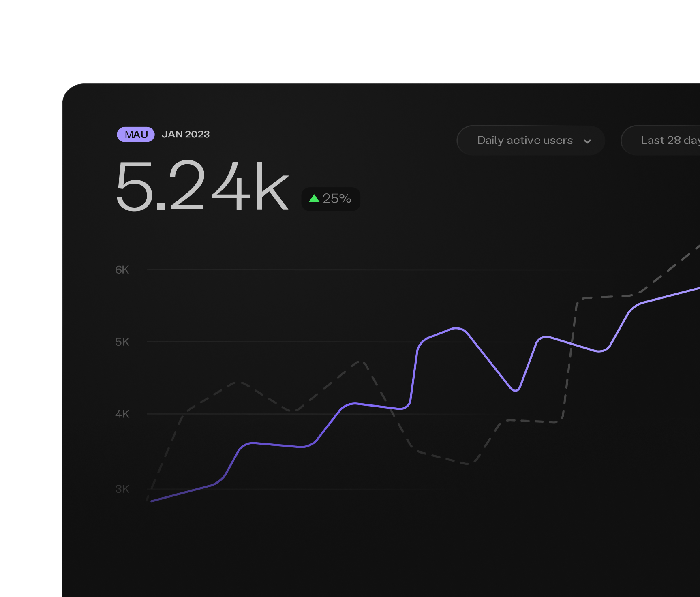The width and height of the screenshot is (700, 597).
Task: Click the purple line's sharp dip below 5K
Action: click(515, 390)
